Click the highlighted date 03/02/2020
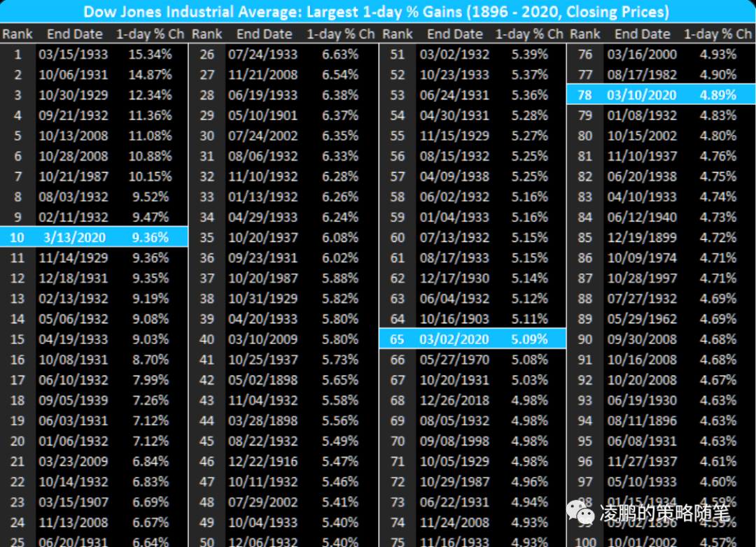 pyautogui.click(x=454, y=339)
